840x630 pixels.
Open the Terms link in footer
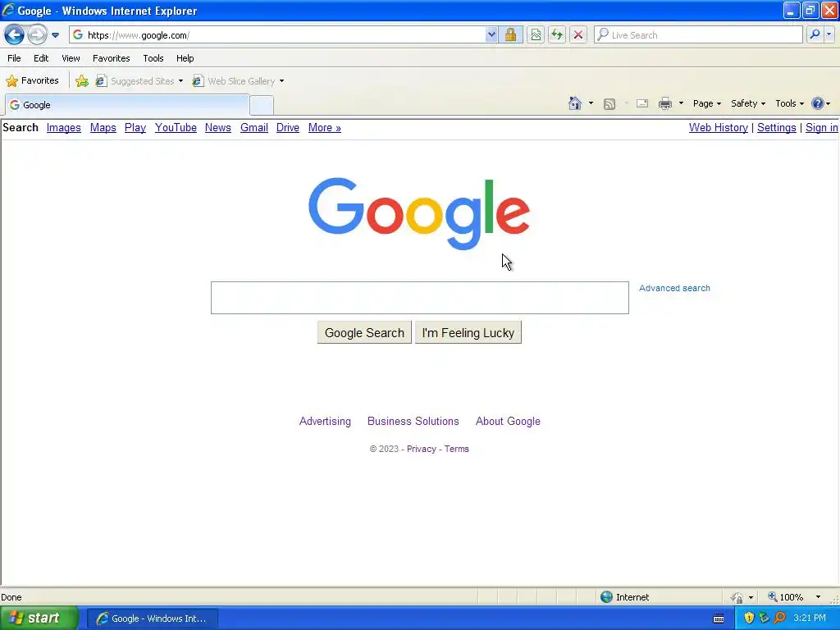tap(456, 449)
